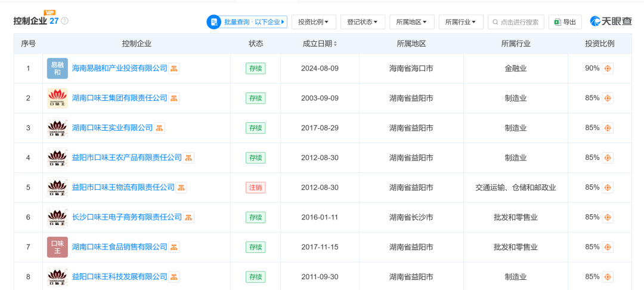Click the 天眼查 logo
The width and height of the screenshot is (644, 290).
(611, 21)
